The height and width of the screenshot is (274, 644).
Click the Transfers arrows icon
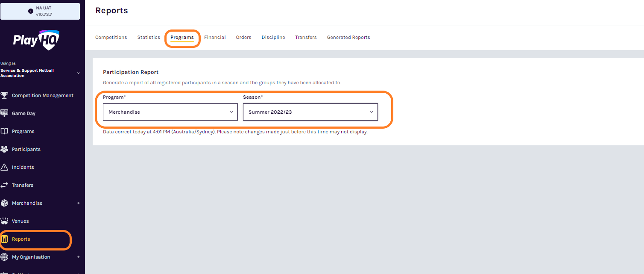[4, 185]
